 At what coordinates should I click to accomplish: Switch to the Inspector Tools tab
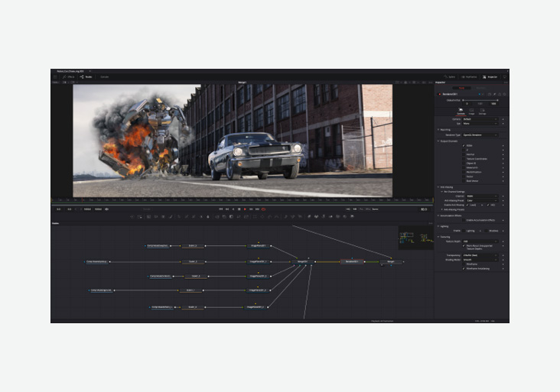(x=462, y=88)
